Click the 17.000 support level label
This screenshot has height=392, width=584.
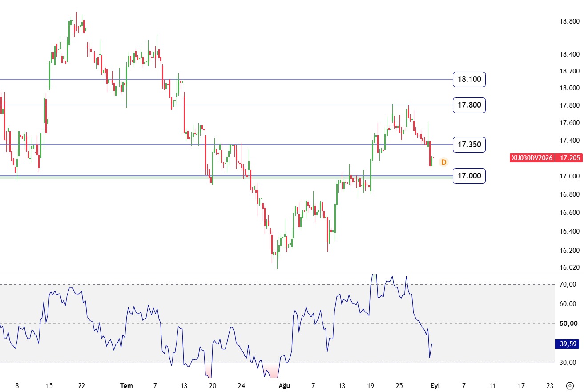(469, 176)
